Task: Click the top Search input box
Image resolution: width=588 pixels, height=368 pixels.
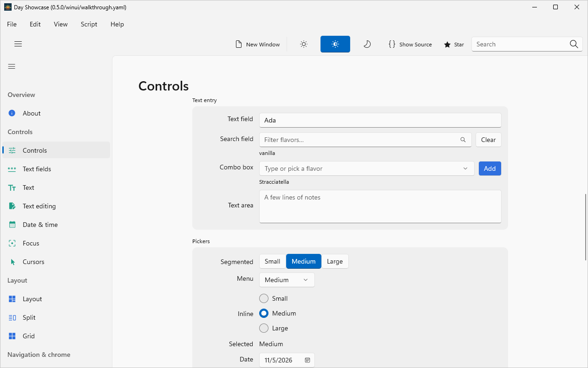Action: pos(527,44)
